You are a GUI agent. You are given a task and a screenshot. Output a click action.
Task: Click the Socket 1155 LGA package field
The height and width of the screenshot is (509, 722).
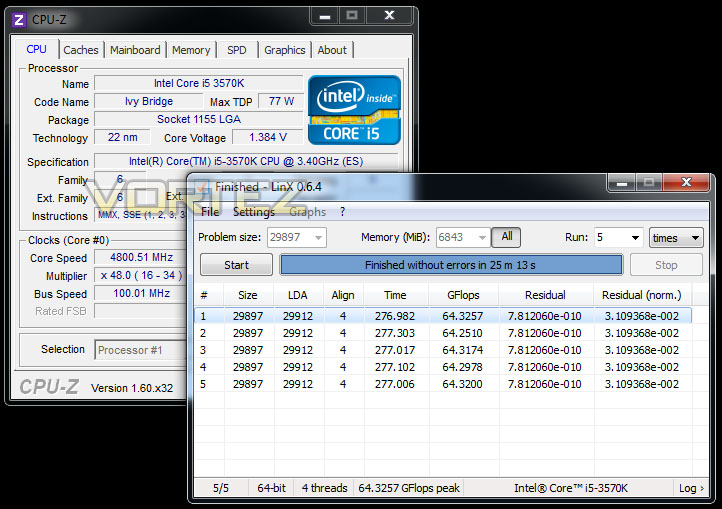[x=198, y=119]
